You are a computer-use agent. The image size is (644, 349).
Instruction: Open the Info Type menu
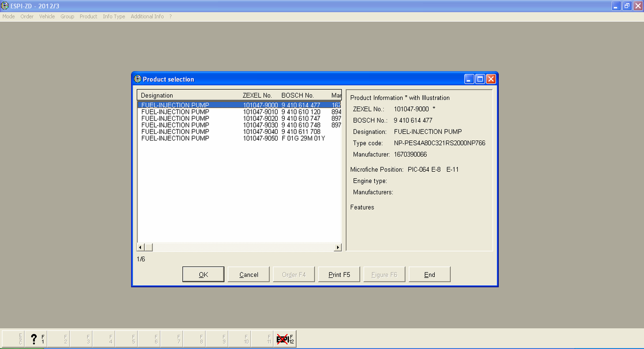tap(114, 17)
